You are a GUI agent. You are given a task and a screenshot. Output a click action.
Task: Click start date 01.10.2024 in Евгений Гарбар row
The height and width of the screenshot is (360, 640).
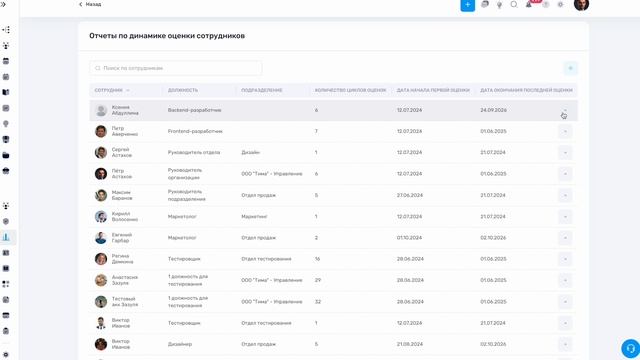click(x=410, y=238)
